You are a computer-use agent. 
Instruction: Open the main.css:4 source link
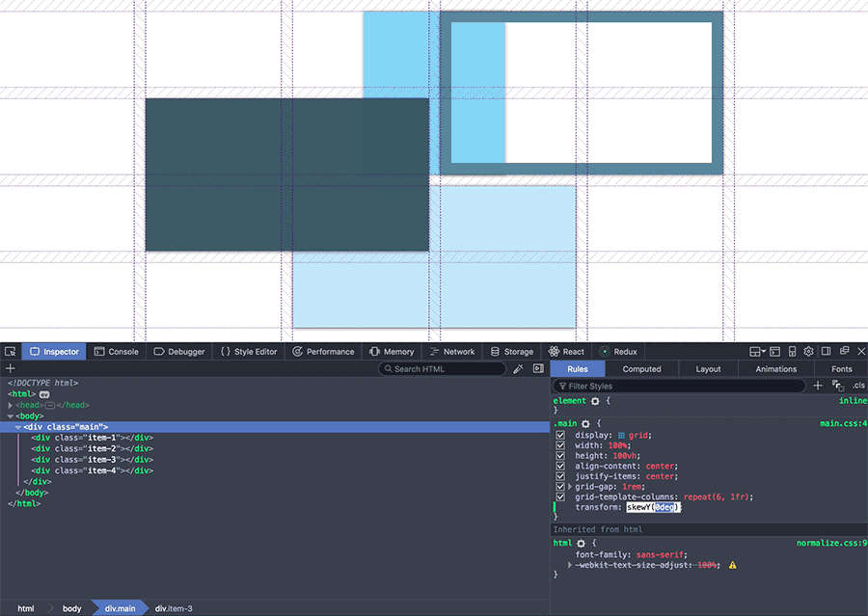point(844,423)
